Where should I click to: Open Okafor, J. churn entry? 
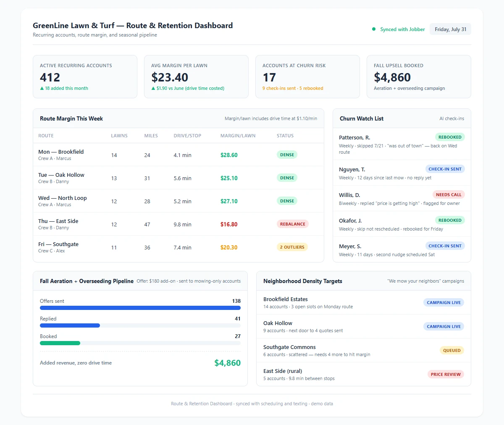(402, 224)
